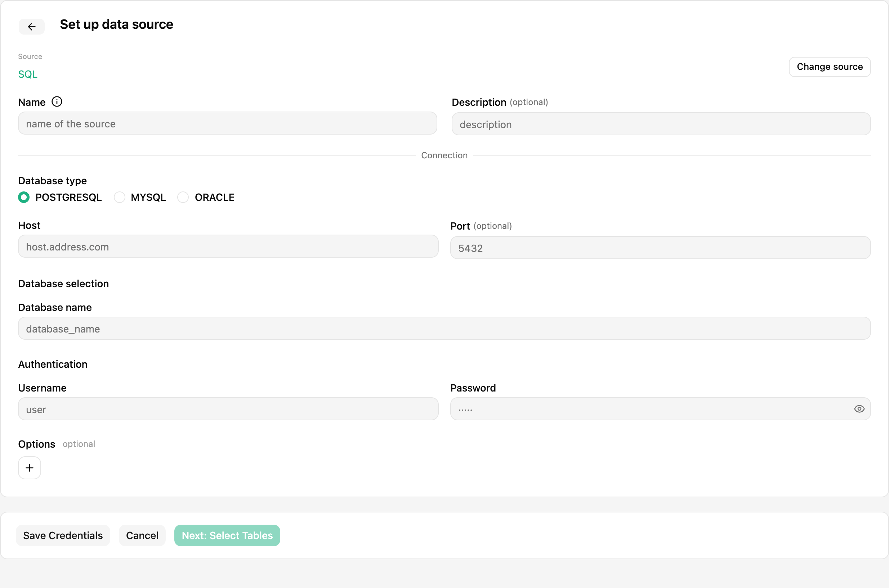Viewport: 889px width, 588px height.
Task: Click the Name info icon
Action: pyautogui.click(x=57, y=101)
